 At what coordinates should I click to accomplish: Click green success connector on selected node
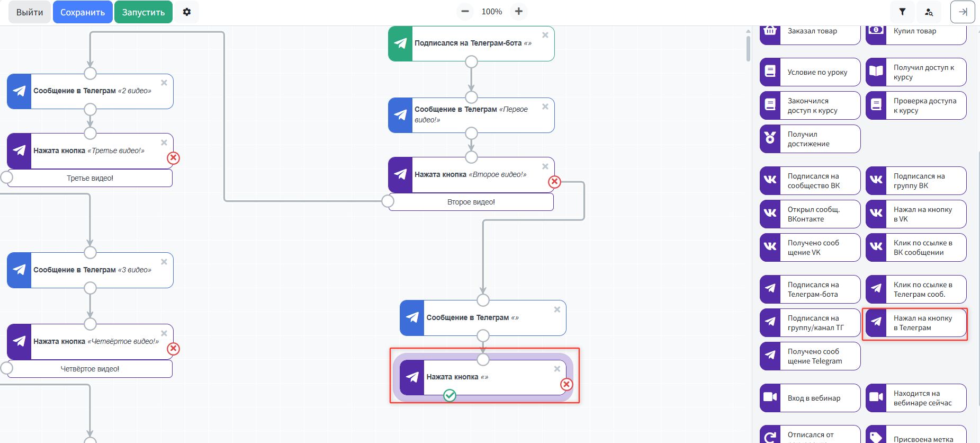pos(449,395)
